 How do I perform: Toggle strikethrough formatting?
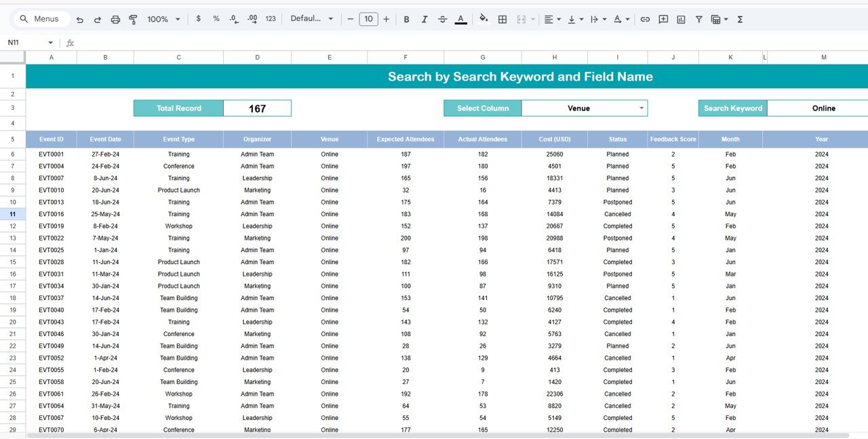[443, 19]
